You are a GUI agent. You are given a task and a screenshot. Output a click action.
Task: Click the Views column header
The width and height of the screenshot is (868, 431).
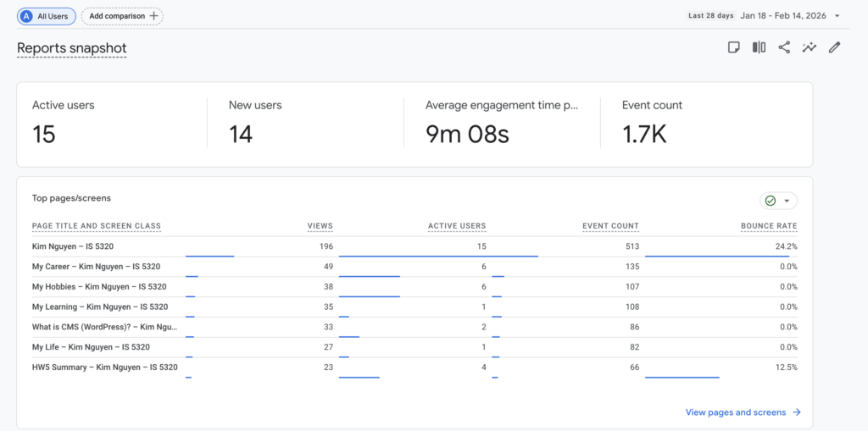[320, 226]
